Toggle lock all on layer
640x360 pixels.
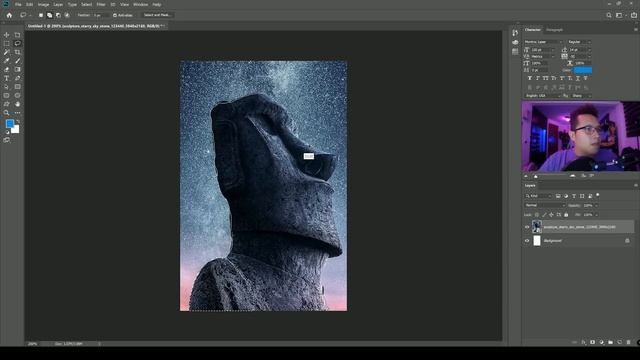click(566, 215)
